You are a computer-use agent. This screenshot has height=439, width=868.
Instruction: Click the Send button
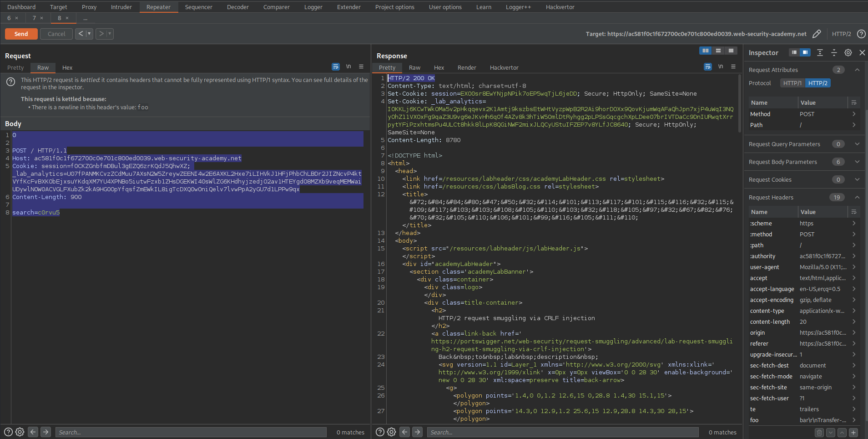tap(21, 34)
